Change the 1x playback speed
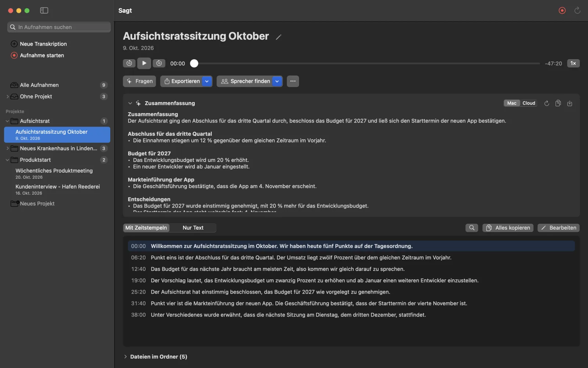 pos(573,63)
